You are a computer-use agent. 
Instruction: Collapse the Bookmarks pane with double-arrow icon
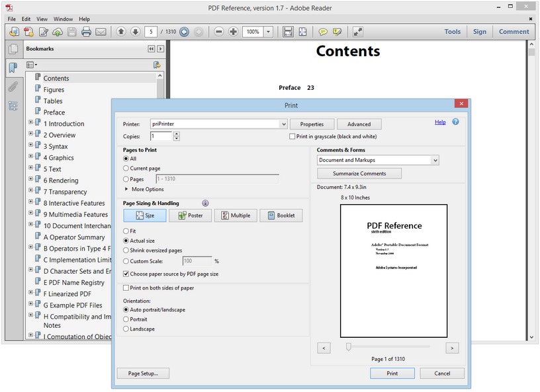tap(151, 49)
